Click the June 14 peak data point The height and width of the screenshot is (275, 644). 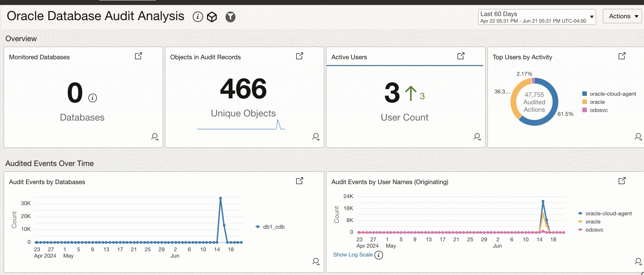(220, 198)
